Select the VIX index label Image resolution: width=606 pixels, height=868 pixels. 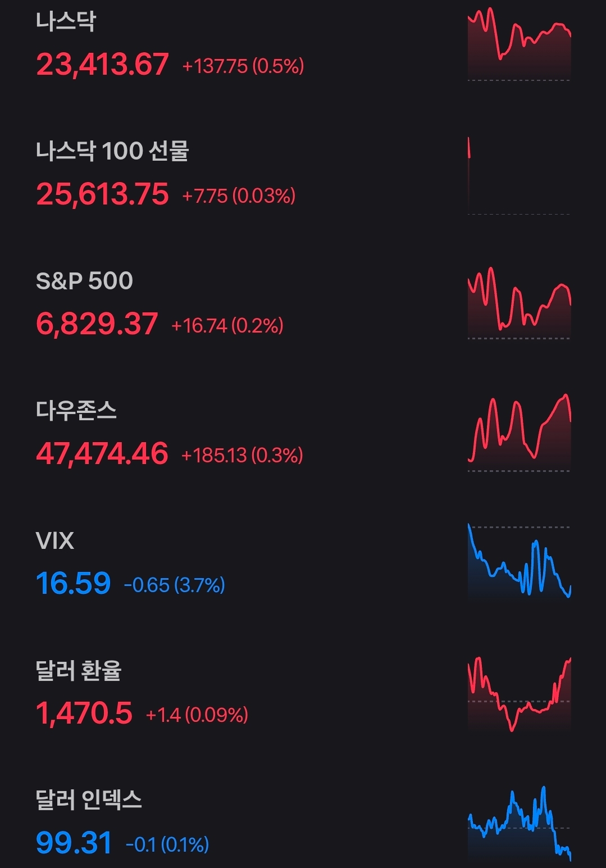point(55,540)
